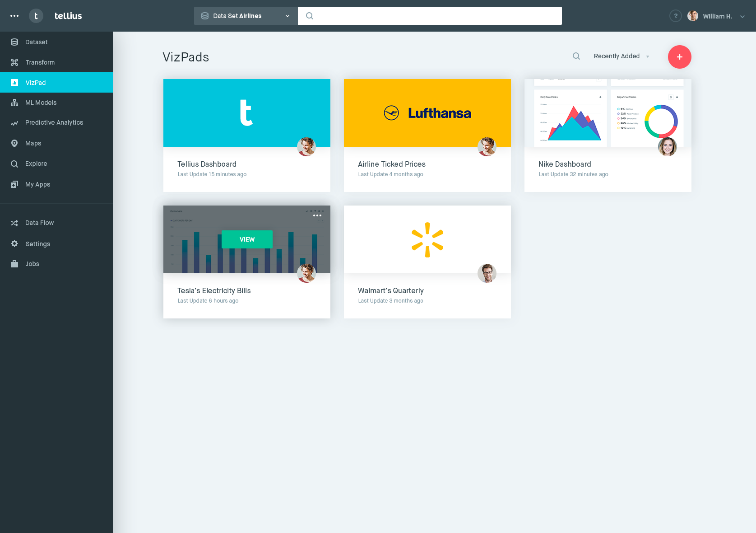Open Predictive Analytics section
This screenshot has width=756, height=533.
(56, 123)
